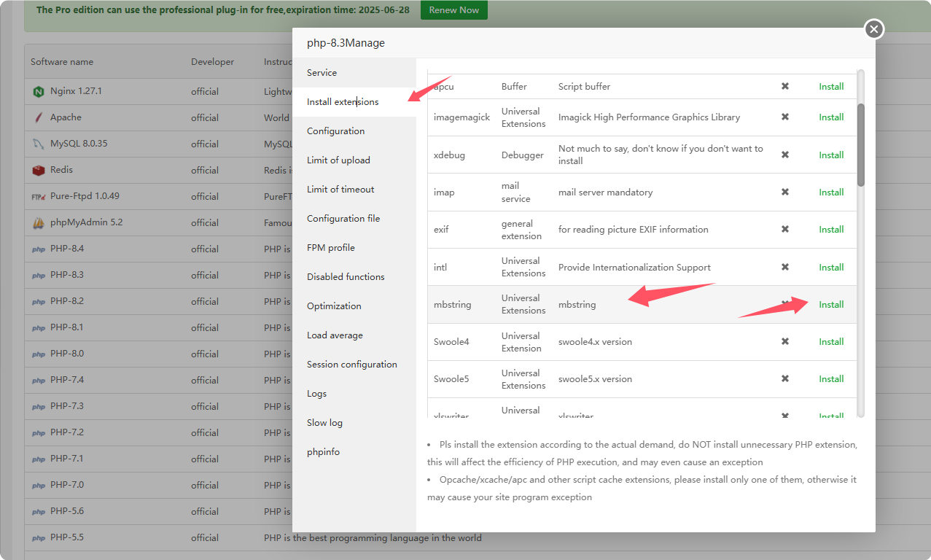
Task: Click the extension list scrollbar
Action: (x=860, y=144)
